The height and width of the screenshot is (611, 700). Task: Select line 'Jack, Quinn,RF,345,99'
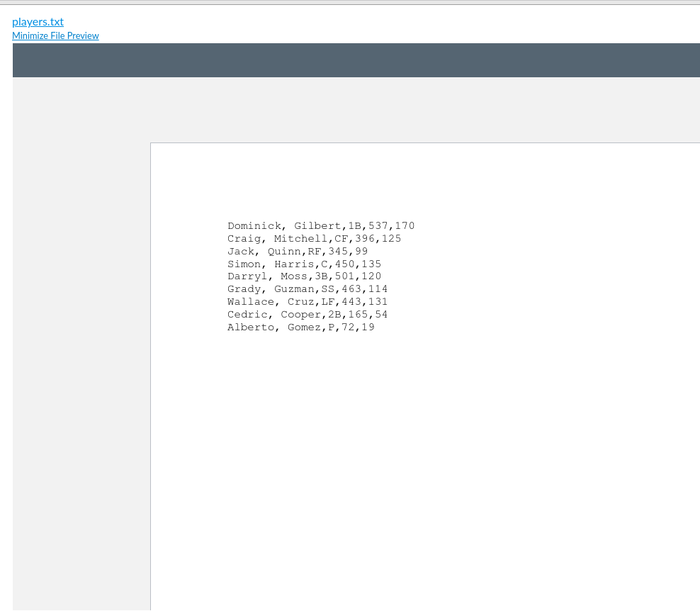(x=298, y=252)
